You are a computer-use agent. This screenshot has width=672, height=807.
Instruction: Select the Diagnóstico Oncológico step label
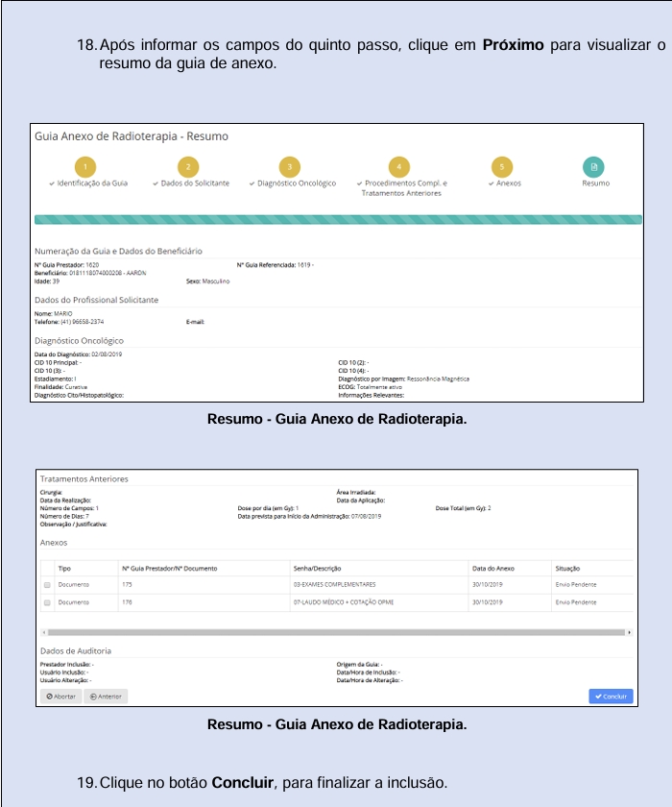coord(293,183)
